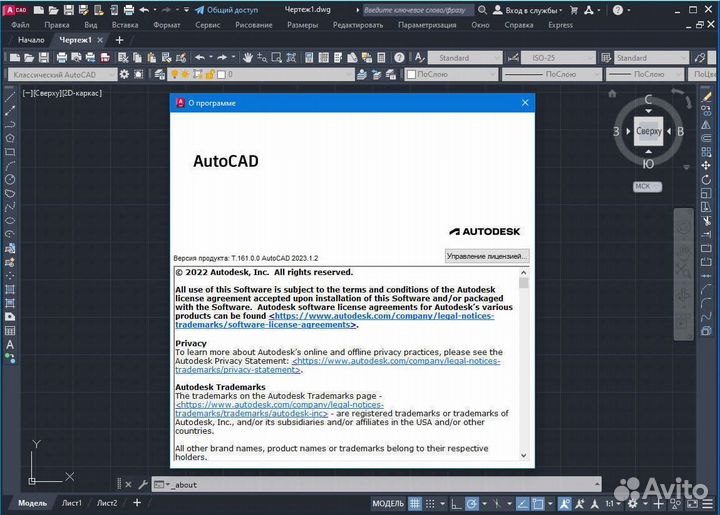The width and height of the screenshot is (720, 515).
Task: Toggle the drawing grid display in status bar
Action: click(415, 504)
